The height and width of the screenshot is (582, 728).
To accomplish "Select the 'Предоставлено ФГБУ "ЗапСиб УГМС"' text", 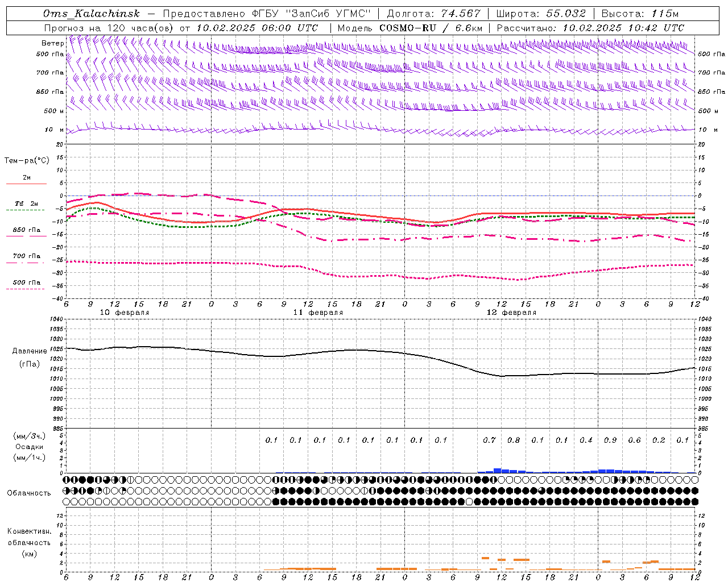I will 267,14.
